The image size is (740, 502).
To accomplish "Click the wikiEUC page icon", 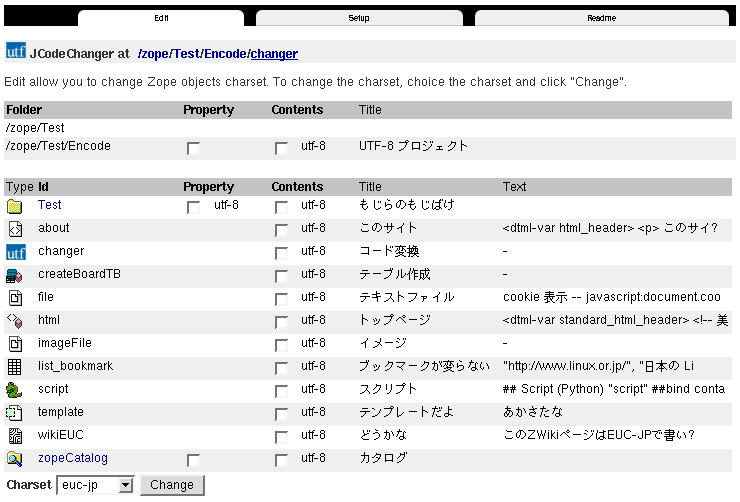I will (x=15, y=436).
